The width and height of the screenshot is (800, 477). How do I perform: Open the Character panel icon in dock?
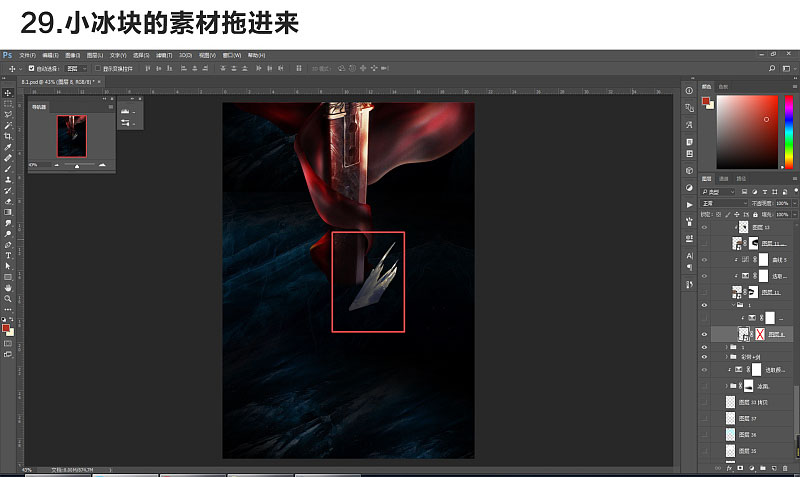click(689, 256)
